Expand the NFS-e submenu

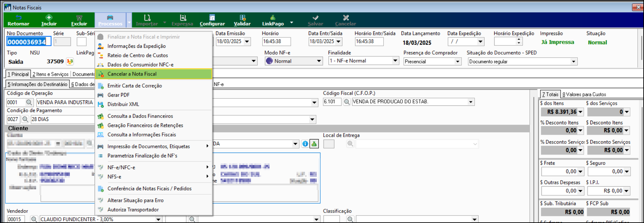(154, 177)
